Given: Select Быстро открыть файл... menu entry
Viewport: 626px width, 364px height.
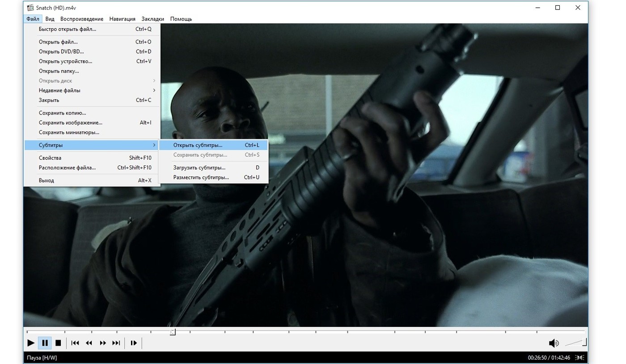Looking at the screenshot, I should (x=92, y=29).
